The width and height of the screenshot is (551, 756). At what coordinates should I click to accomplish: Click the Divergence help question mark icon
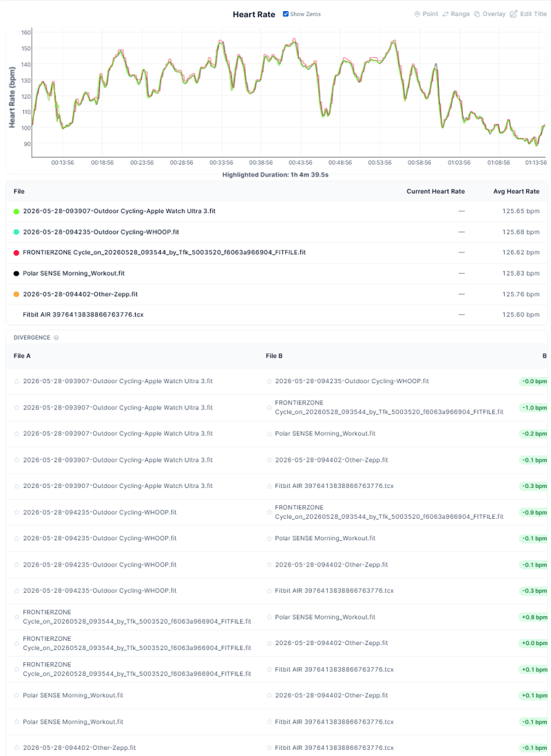tap(56, 338)
